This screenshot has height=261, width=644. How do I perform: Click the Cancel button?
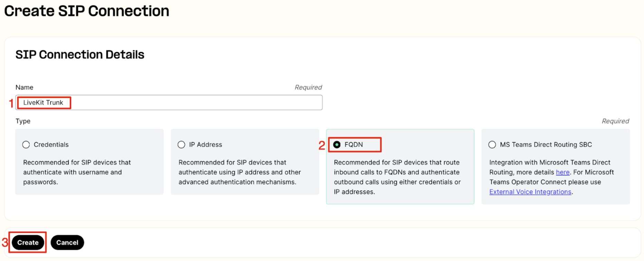(x=67, y=242)
